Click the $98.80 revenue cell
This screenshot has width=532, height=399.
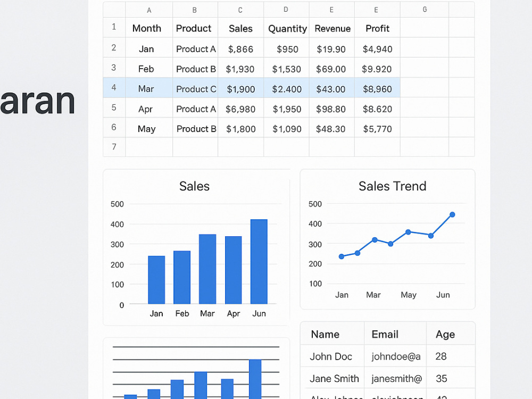332,108
